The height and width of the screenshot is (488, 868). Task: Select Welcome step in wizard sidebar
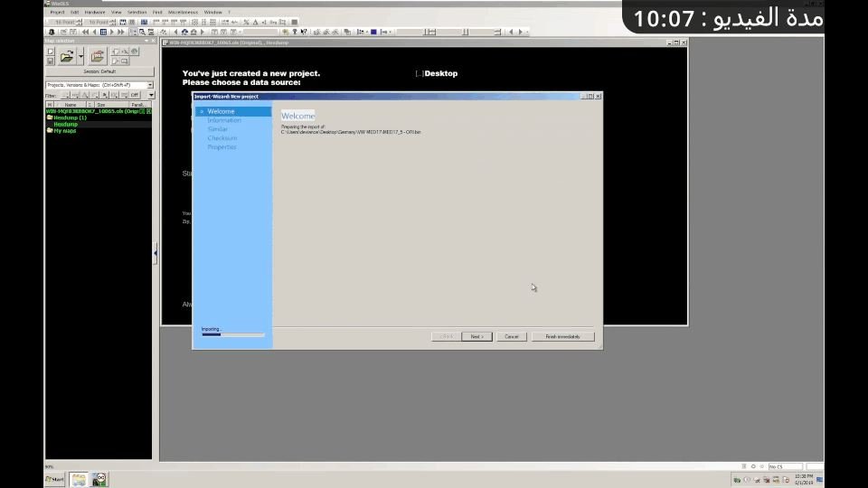pyautogui.click(x=221, y=111)
